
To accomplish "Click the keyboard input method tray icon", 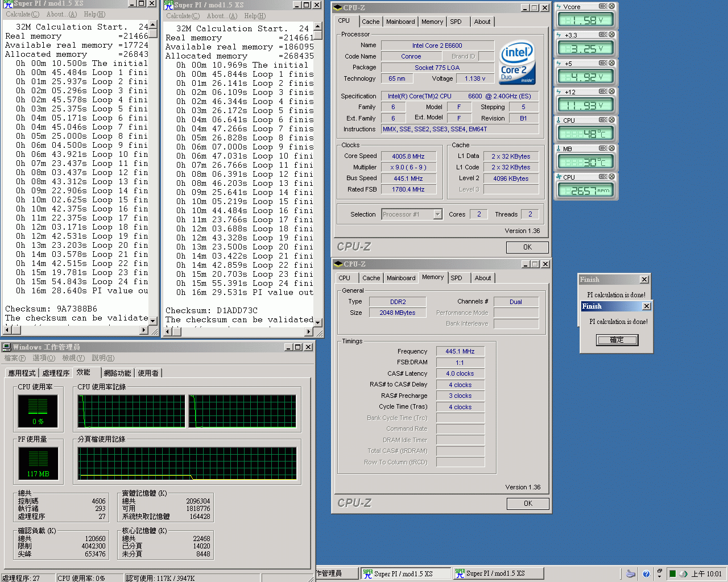I will tap(630, 574).
